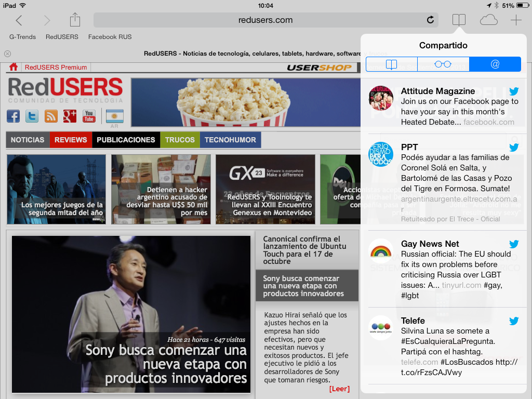
Task: Open 'Los mejores juegos' article thumbnail
Action: pyautogui.click(x=56, y=189)
